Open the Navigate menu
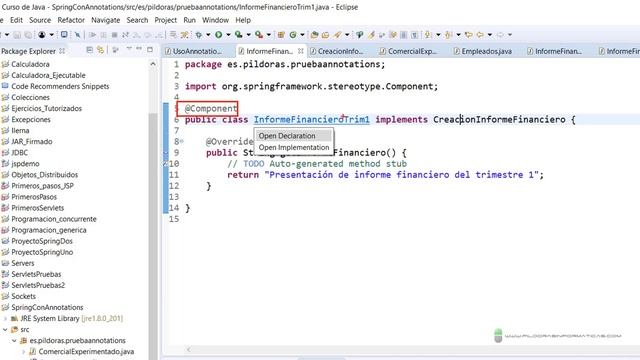This screenshot has height=360, width=640. 105,20
